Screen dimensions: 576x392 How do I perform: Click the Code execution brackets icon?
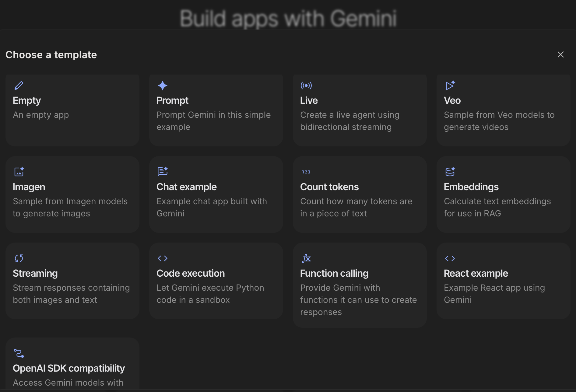coord(162,258)
